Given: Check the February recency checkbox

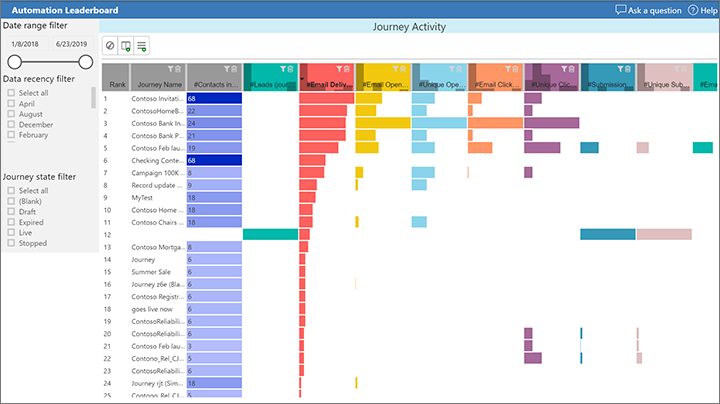Looking at the screenshot, I should click(11, 135).
